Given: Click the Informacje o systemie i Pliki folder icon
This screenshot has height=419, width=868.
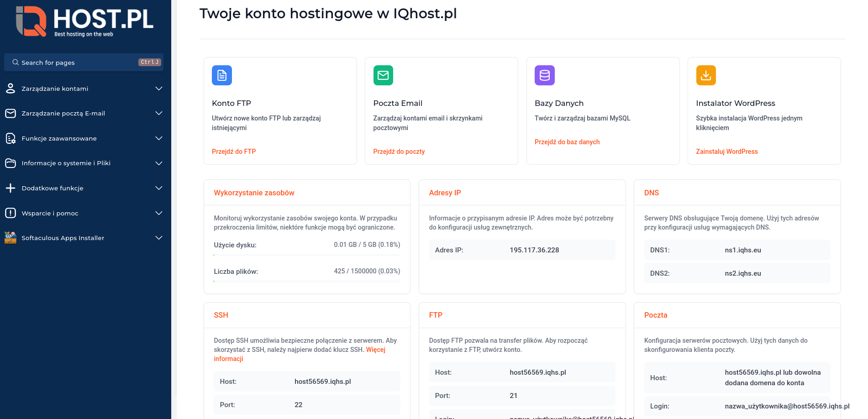Looking at the screenshot, I should pyautogui.click(x=11, y=163).
